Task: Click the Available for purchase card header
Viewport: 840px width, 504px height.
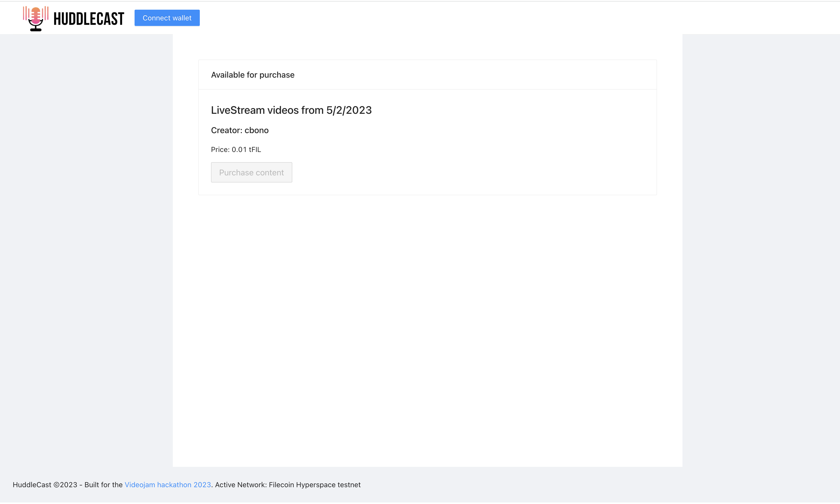Action: (x=253, y=75)
